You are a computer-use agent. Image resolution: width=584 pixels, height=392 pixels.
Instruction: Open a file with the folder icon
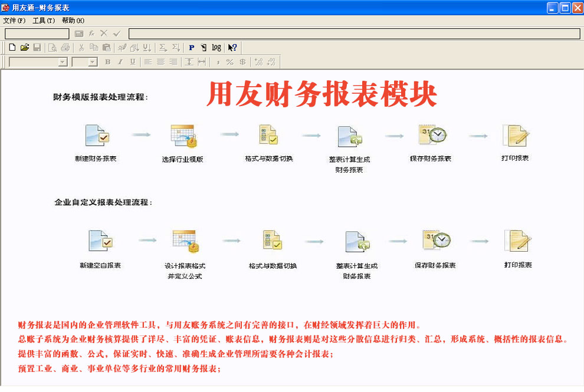25,48
